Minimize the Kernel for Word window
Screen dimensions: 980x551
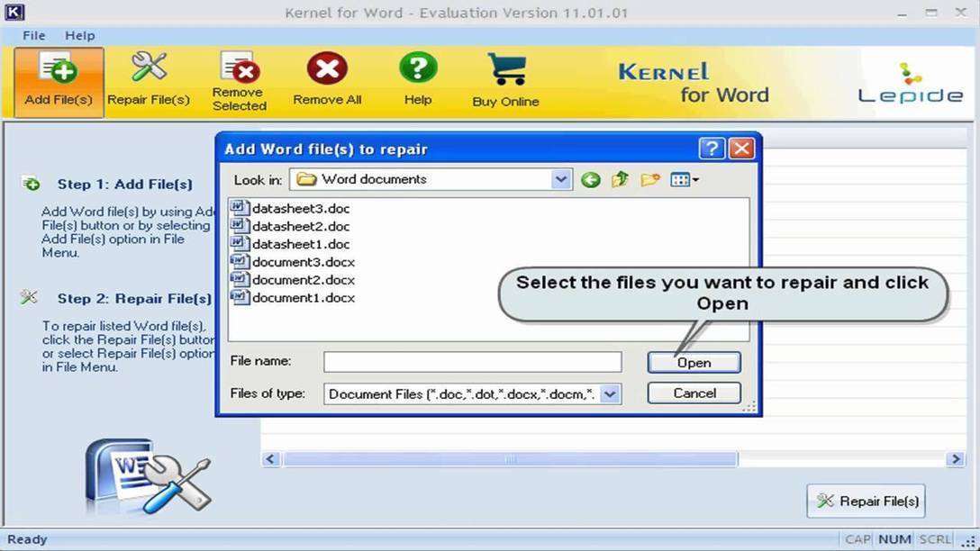(902, 13)
